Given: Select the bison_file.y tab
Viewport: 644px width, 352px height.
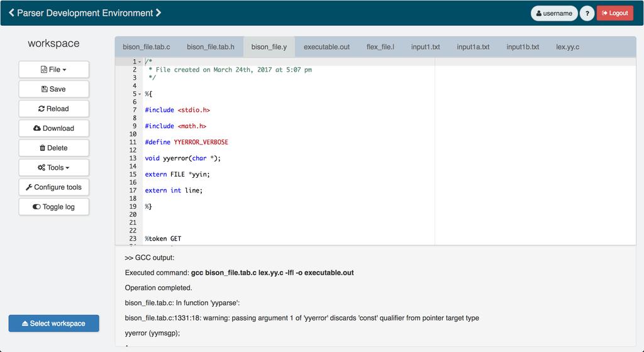Looking at the screenshot, I should tap(269, 47).
